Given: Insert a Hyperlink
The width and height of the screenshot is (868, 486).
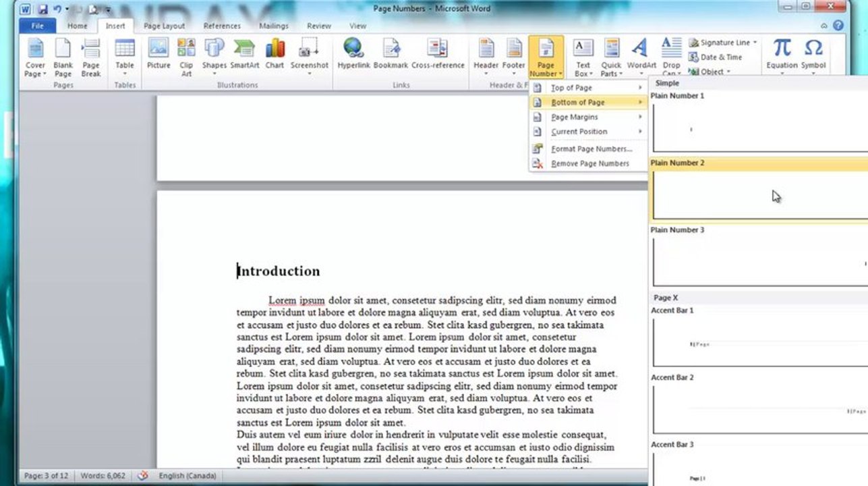Looking at the screenshot, I should [354, 54].
